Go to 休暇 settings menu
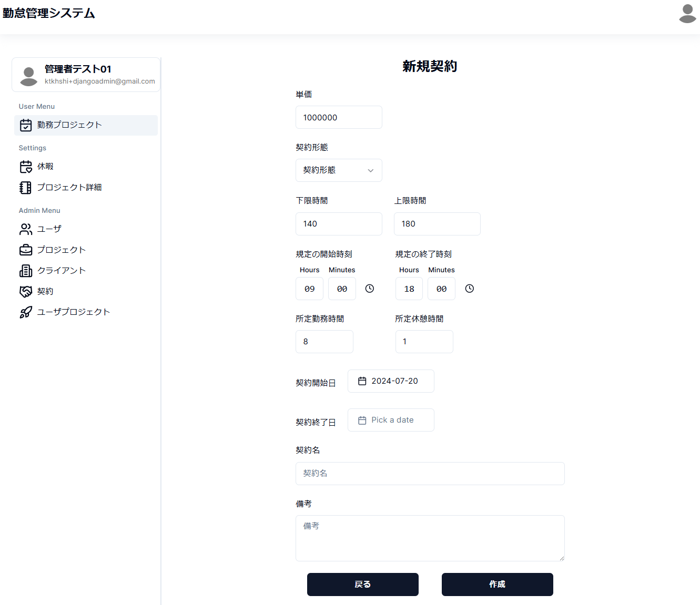700x605 pixels. pos(86,167)
